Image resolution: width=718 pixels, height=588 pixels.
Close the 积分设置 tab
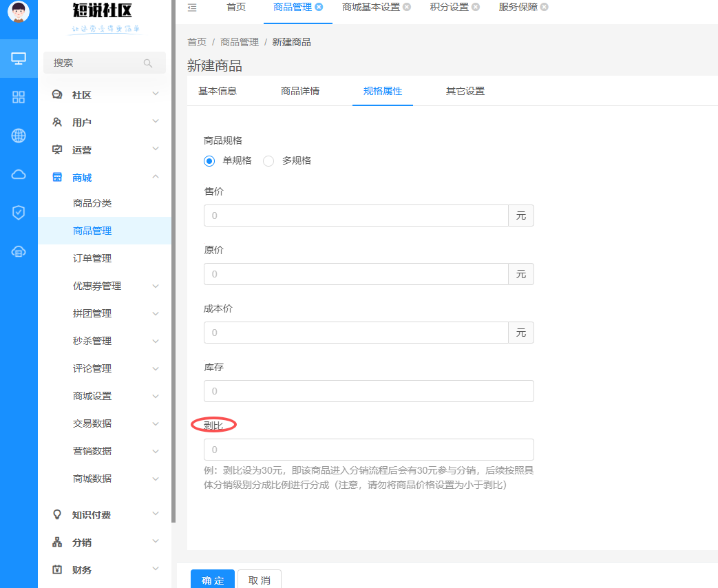coord(476,7)
